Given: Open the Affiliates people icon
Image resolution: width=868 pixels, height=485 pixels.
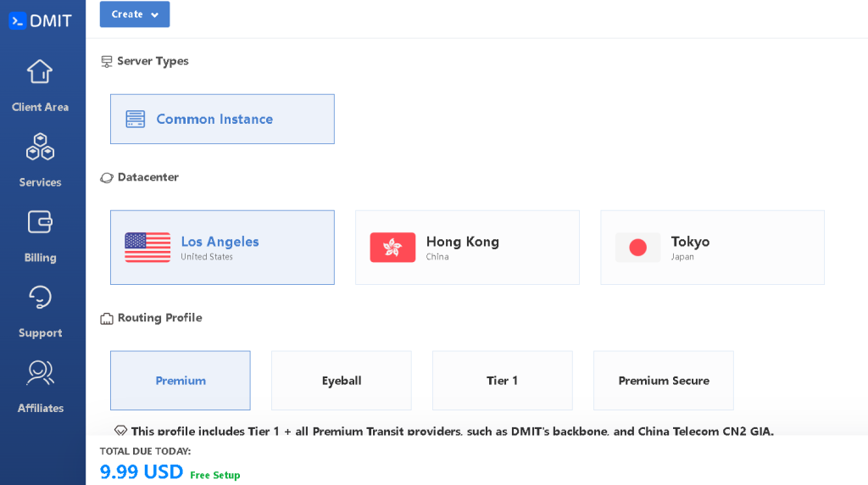Looking at the screenshot, I should [x=40, y=373].
